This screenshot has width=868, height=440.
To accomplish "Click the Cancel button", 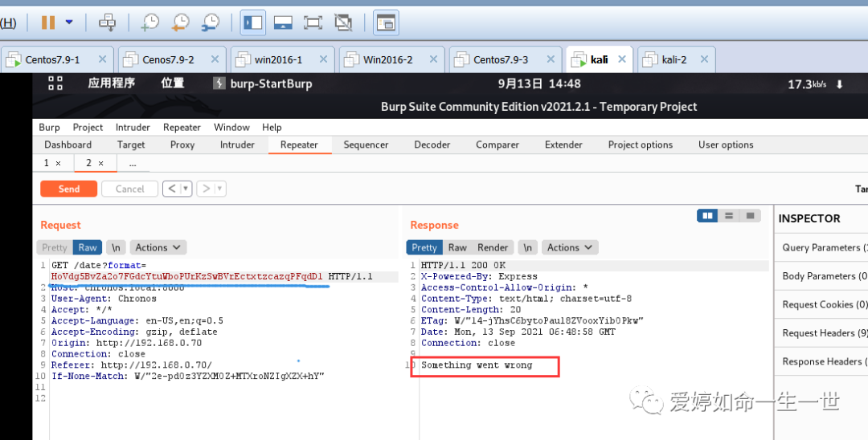I will click(x=129, y=189).
